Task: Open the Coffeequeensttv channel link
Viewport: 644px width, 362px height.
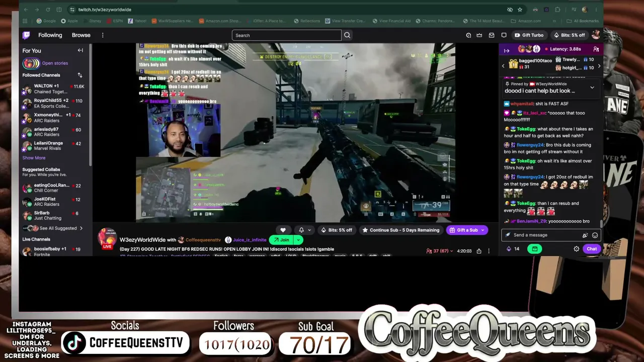Action: point(203,240)
